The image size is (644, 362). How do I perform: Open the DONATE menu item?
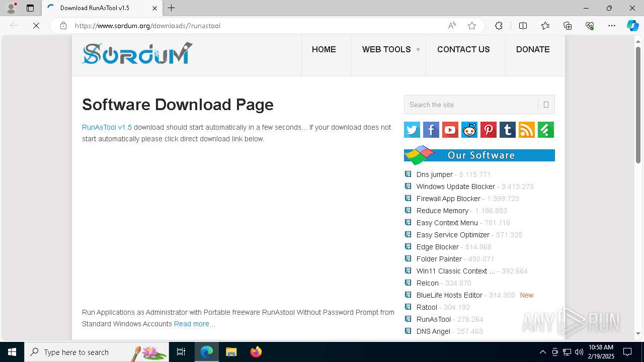pos(533,49)
